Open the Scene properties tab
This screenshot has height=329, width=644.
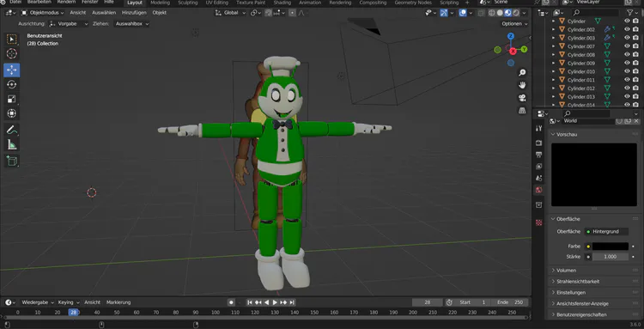pos(539,179)
